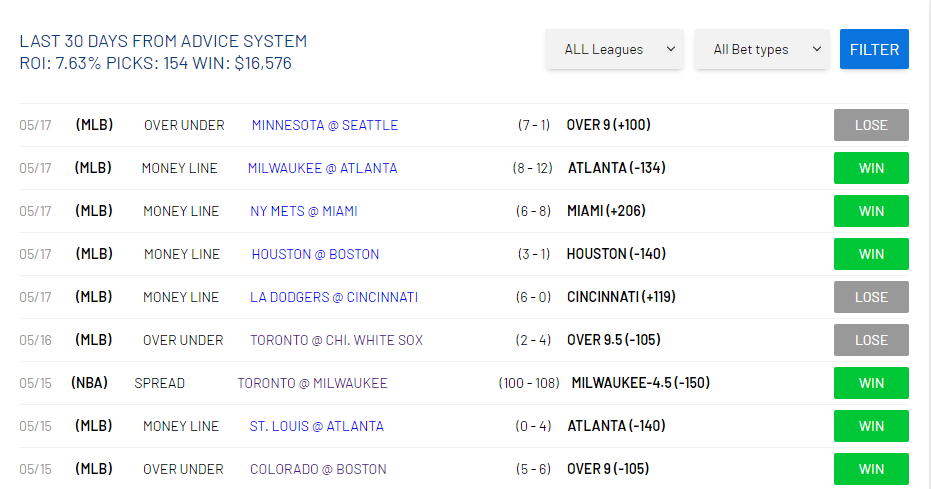Open the Houston @ Boston matchup
The image size is (931, 489).
tap(315, 254)
